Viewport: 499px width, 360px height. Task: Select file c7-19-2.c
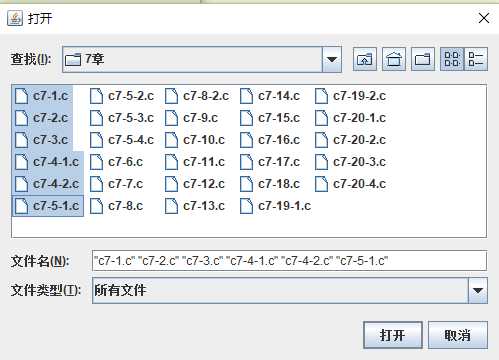[351, 96]
